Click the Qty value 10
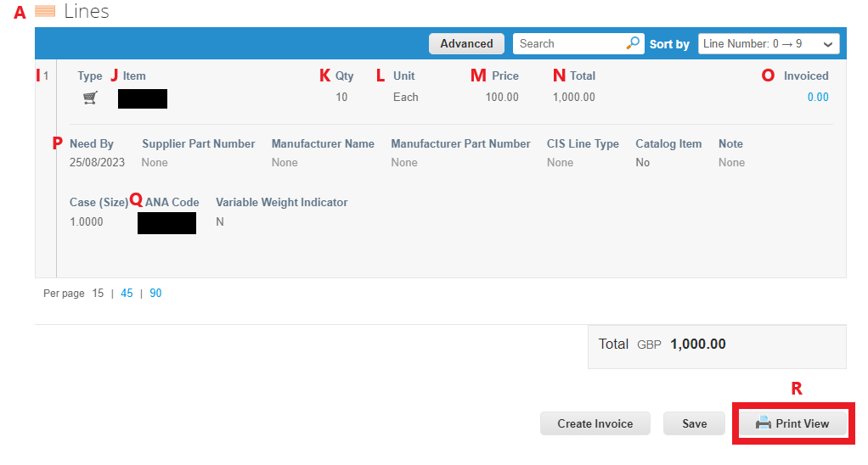This screenshot has width=868, height=465. click(341, 98)
